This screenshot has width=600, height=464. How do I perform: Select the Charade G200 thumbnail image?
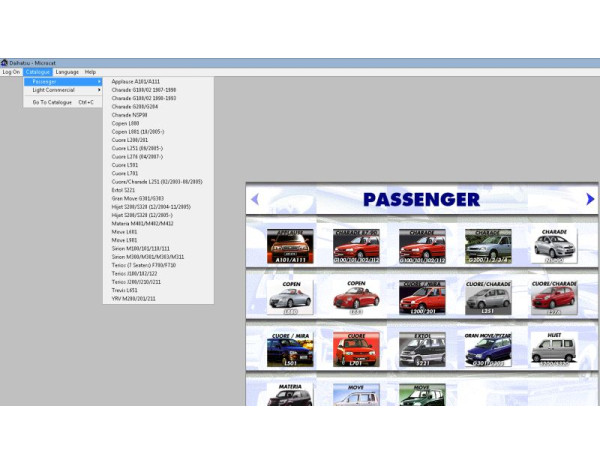click(488, 246)
